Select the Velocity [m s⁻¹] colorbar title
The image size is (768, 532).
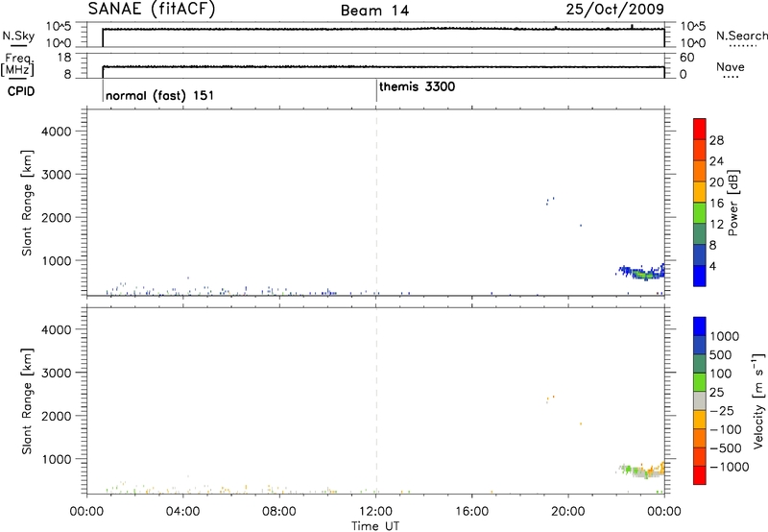758,400
